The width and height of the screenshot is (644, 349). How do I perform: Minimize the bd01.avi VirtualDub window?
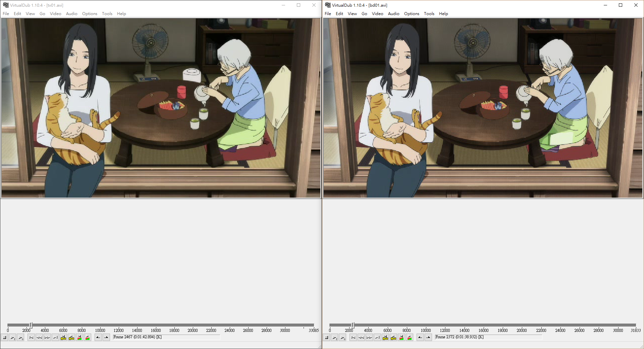[x=605, y=5]
